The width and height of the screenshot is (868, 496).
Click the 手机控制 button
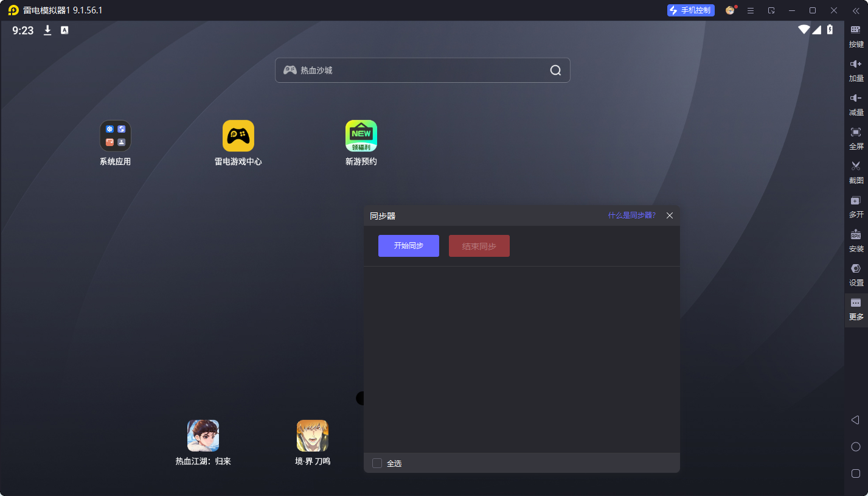coord(691,10)
